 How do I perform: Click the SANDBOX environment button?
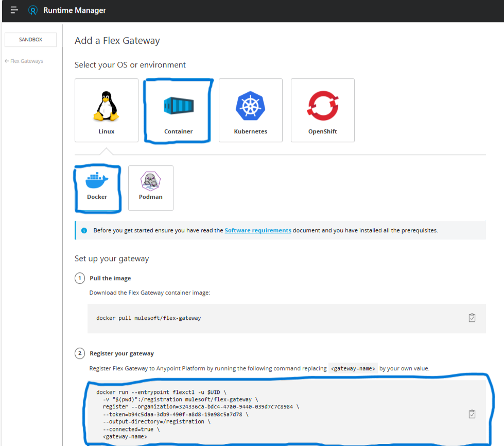[x=30, y=39]
